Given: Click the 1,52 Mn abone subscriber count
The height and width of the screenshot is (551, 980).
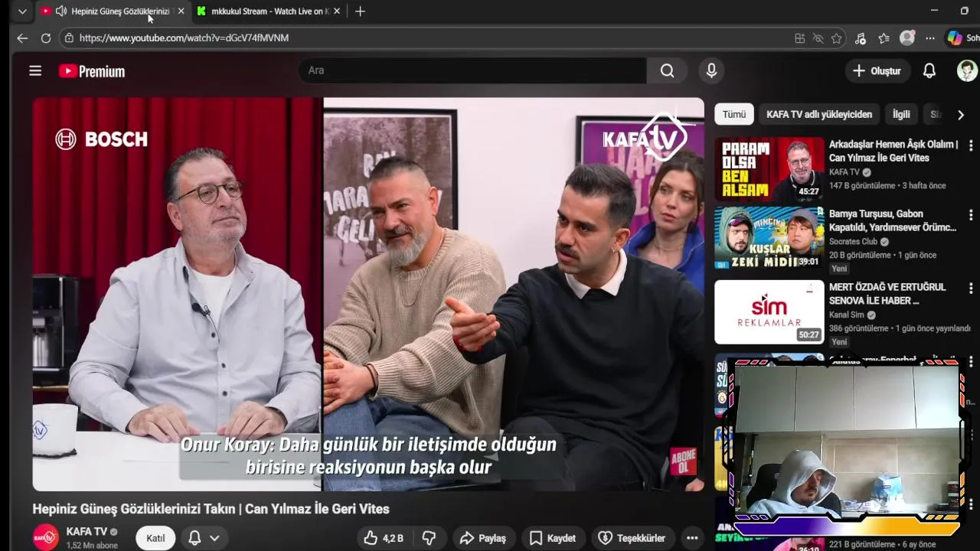Looking at the screenshot, I should pos(92,546).
